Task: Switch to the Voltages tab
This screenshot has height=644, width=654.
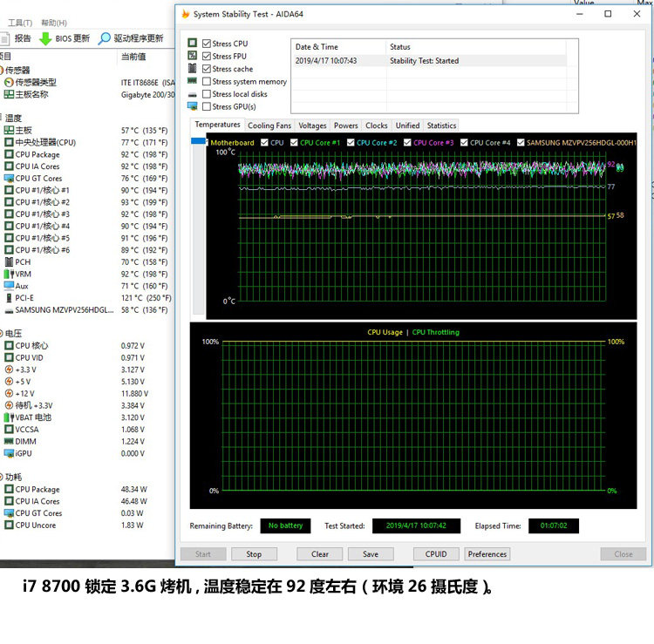Action: (x=312, y=125)
